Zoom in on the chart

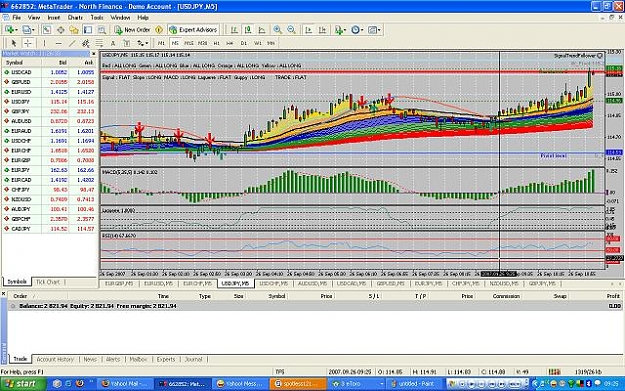(x=277, y=29)
